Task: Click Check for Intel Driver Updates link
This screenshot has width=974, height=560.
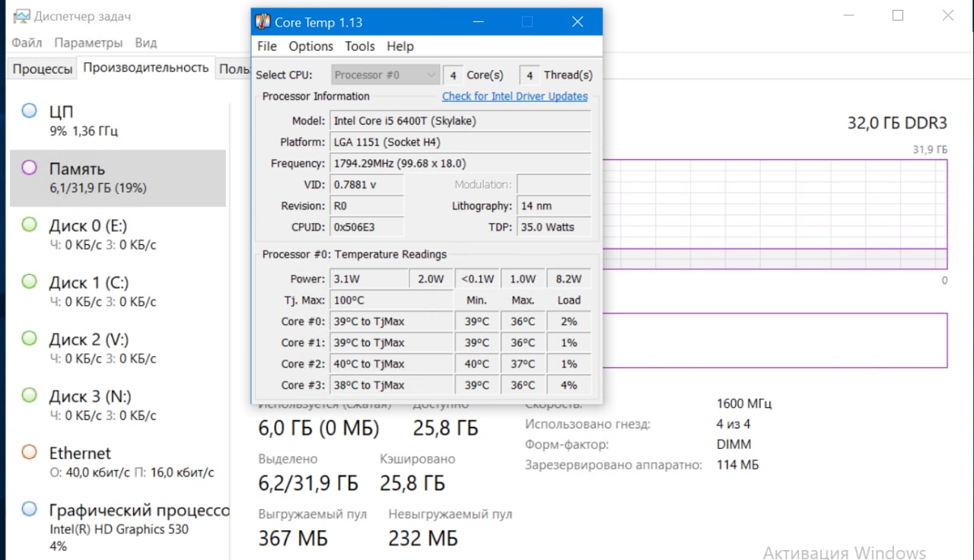Action: click(515, 97)
